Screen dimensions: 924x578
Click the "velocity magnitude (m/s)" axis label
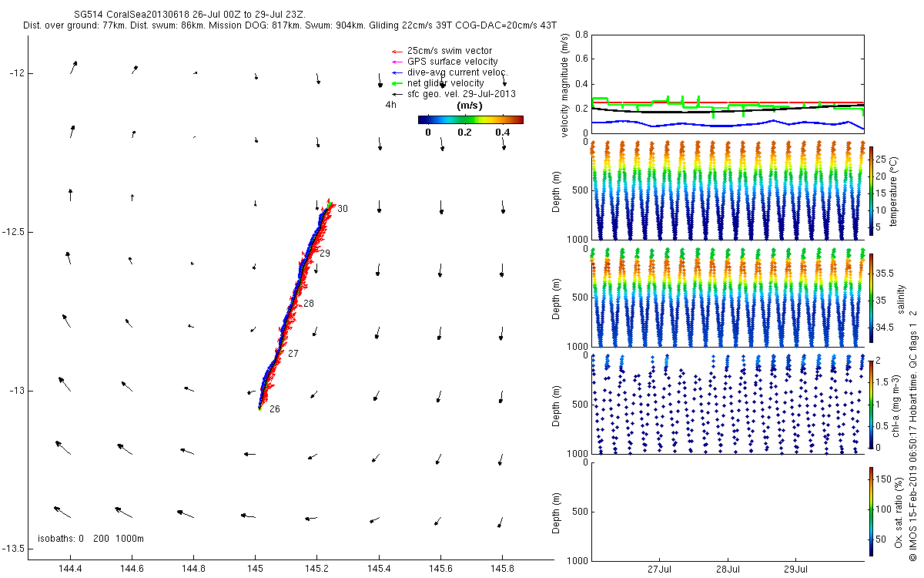point(565,86)
